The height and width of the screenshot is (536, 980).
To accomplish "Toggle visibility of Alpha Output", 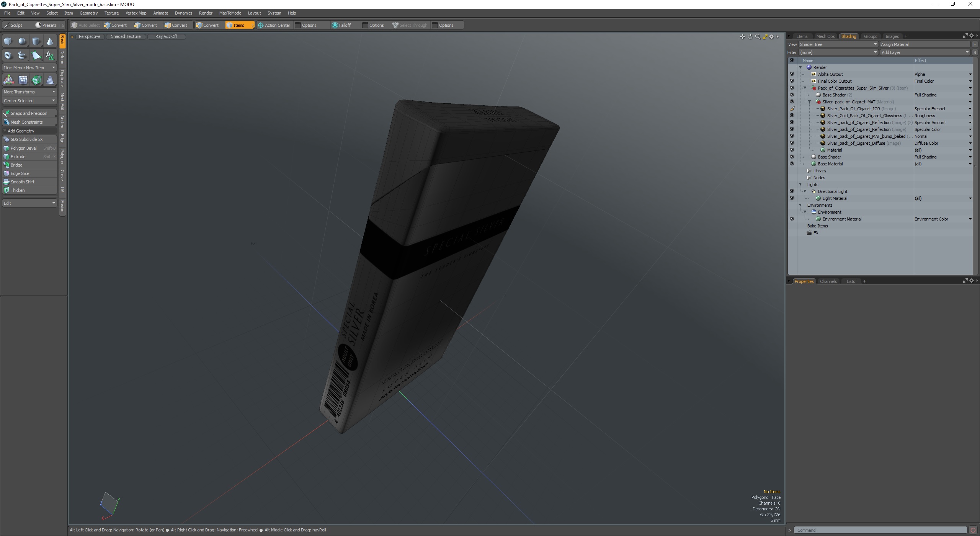I will pos(792,74).
